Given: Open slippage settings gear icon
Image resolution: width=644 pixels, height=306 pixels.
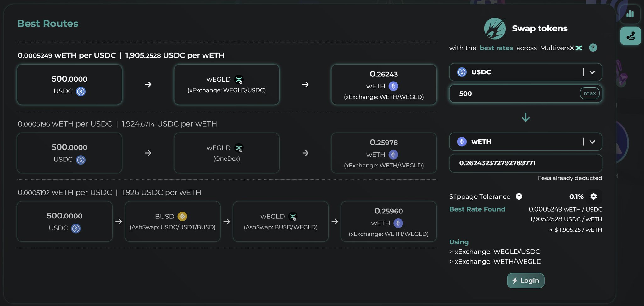Looking at the screenshot, I should [x=593, y=196].
